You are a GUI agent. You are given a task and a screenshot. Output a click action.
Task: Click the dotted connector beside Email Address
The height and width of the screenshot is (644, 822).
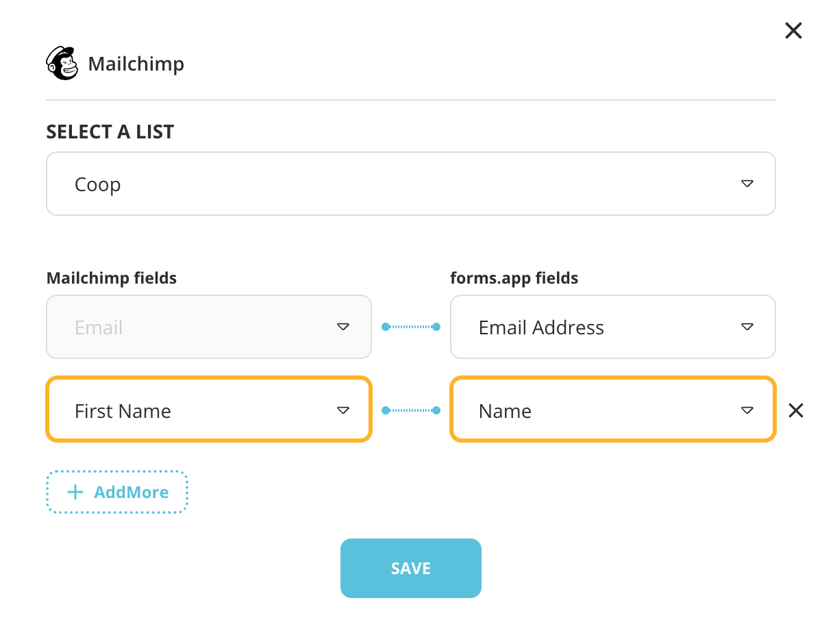pyautogui.click(x=411, y=327)
